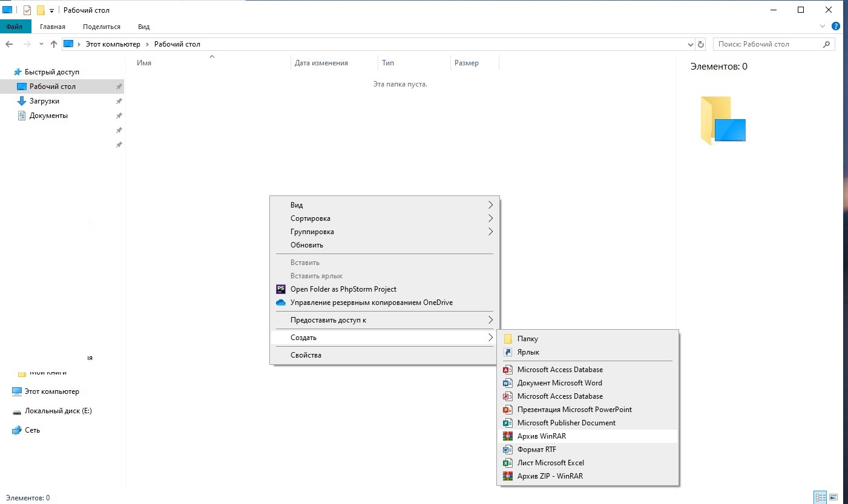Click the desktop icon in the title bar
The image size is (848, 504).
(x=8, y=10)
